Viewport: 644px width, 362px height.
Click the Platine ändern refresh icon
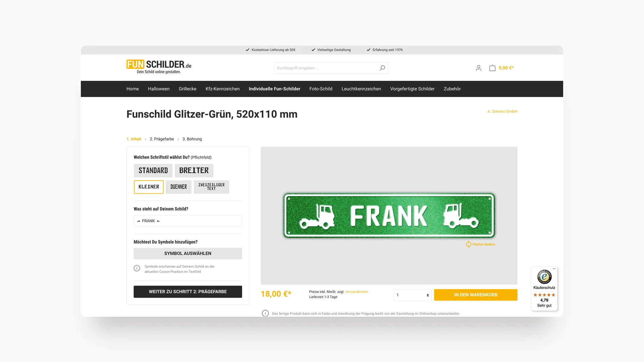(x=469, y=244)
